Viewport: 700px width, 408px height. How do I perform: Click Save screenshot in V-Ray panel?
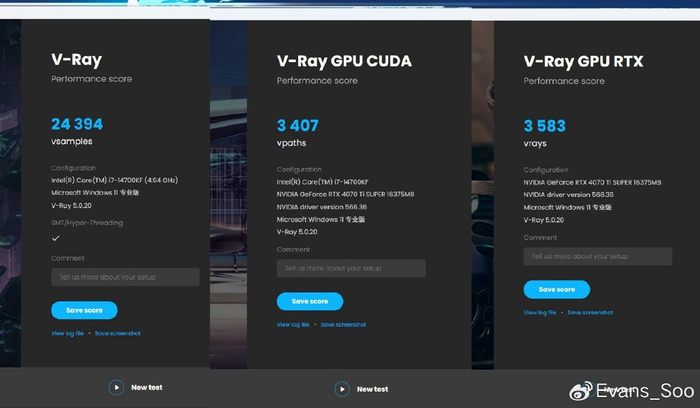click(118, 333)
